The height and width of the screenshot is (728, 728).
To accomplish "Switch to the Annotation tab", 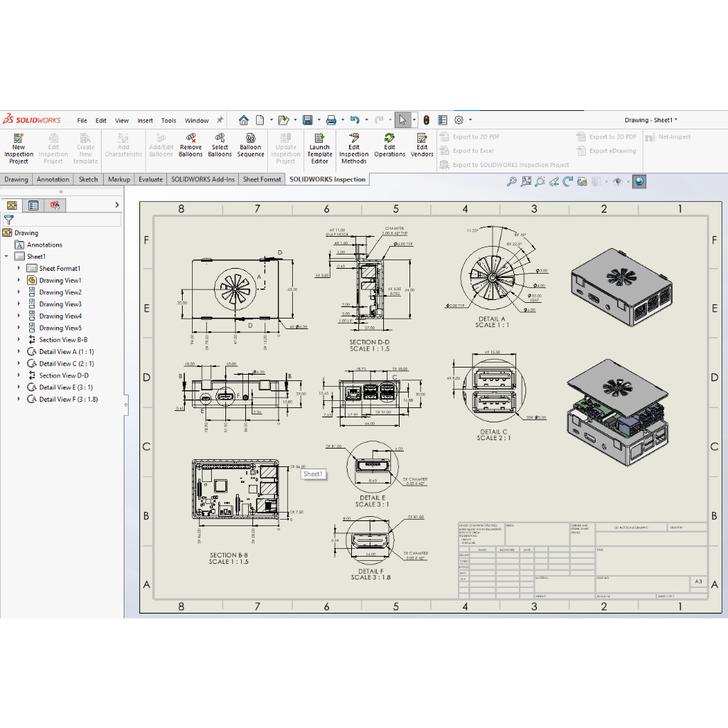I will coord(53,179).
